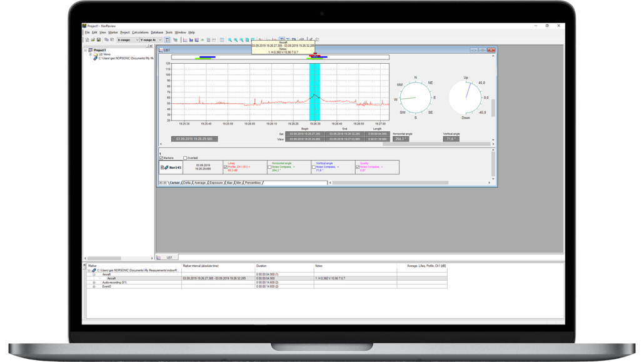Switch to the Percentiles tab
This screenshot has width=644, height=362.
253,183
